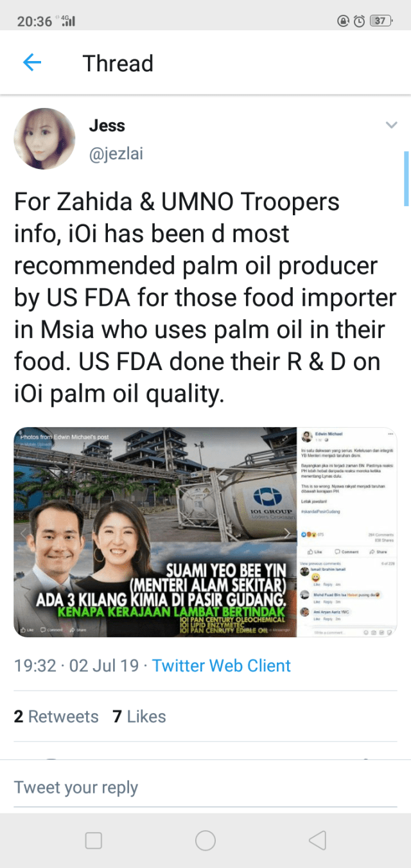
Task: Click the blue scrollbar indicator
Action: pyautogui.click(x=406, y=179)
